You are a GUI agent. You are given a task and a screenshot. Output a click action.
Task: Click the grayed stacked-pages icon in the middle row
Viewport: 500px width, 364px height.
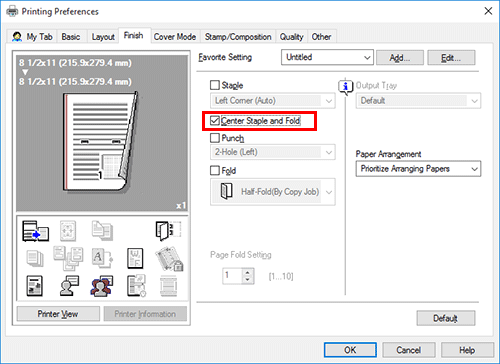click(x=35, y=258)
